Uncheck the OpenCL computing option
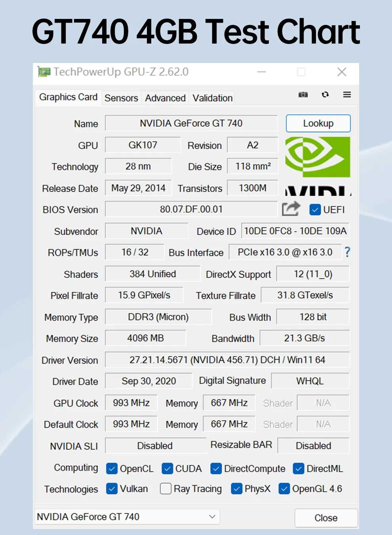Image resolution: width=392 pixels, height=535 pixels. click(x=112, y=468)
